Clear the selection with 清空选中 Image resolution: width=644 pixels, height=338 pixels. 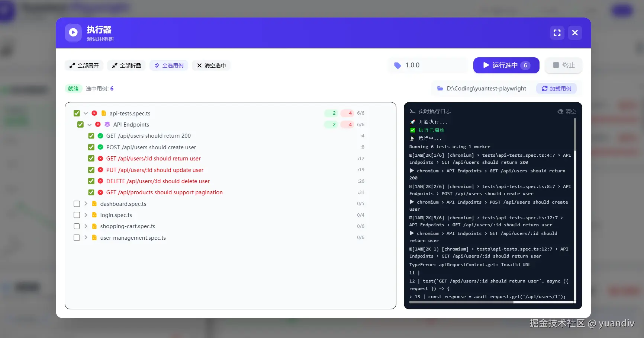(x=211, y=66)
